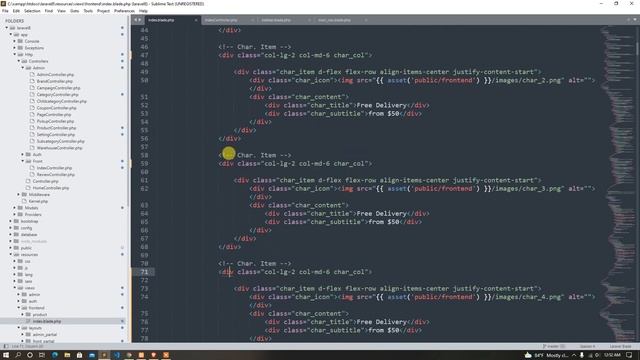Expand the config folder
The width and height of the screenshot is (640, 360).
point(11,228)
